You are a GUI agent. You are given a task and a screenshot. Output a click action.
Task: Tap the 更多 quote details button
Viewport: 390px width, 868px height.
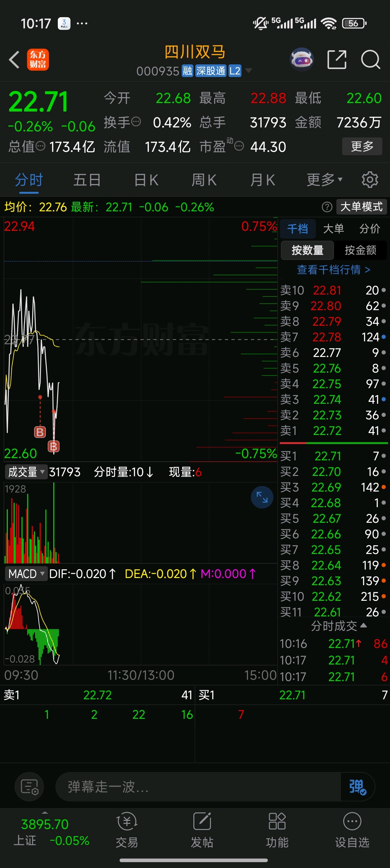[x=362, y=146]
